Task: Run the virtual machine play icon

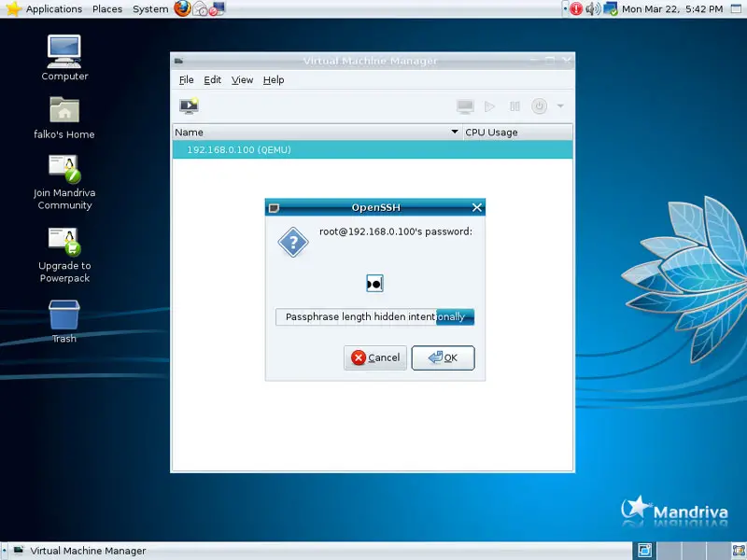Action: pos(489,106)
